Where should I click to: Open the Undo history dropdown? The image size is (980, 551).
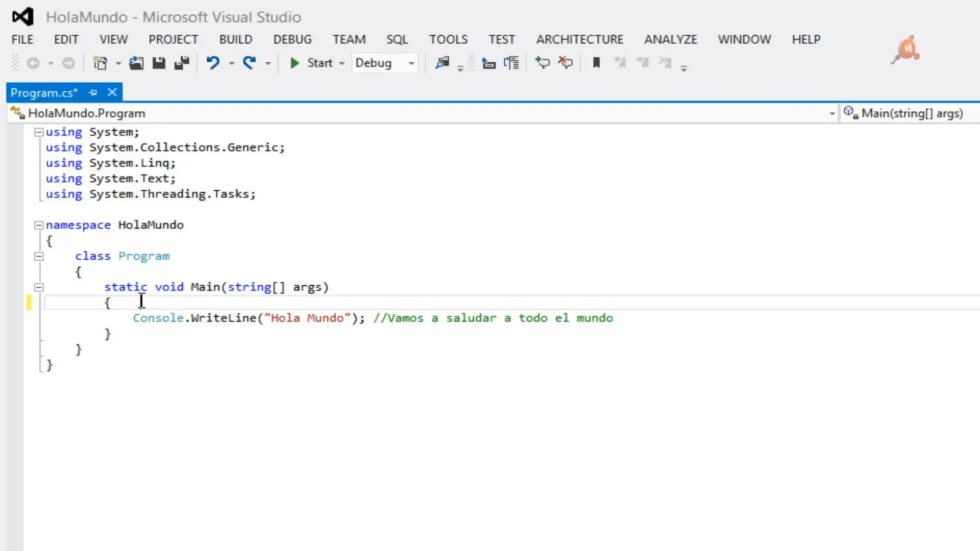coord(231,63)
